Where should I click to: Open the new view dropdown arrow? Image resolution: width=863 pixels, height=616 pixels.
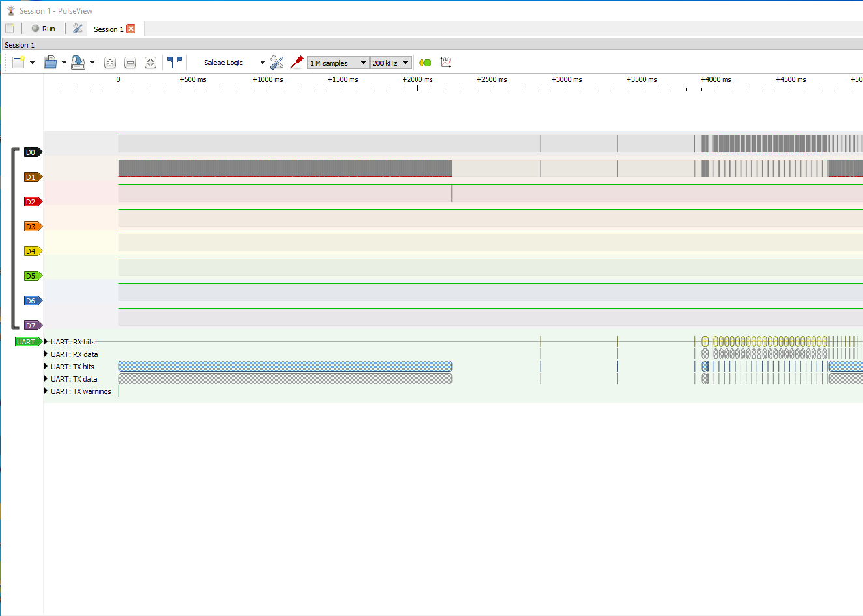[x=32, y=63]
